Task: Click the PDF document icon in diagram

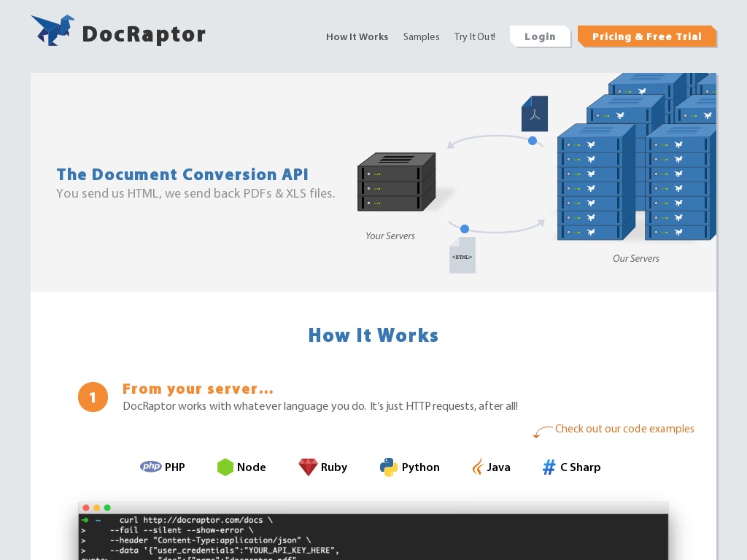Action: (535, 114)
